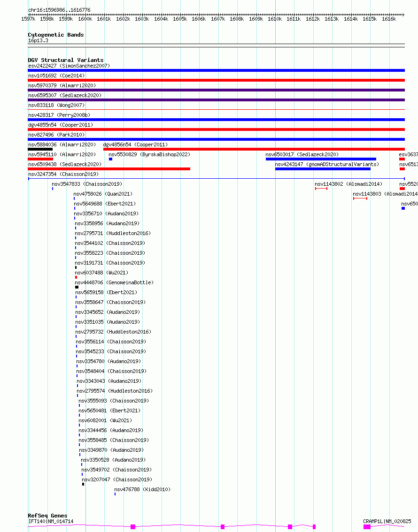Image resolution: width=418 pixels, height=532 pixels.
Task: Open nsv3207047 (Chaisson2019) label
Action: [x=117, y=479]
